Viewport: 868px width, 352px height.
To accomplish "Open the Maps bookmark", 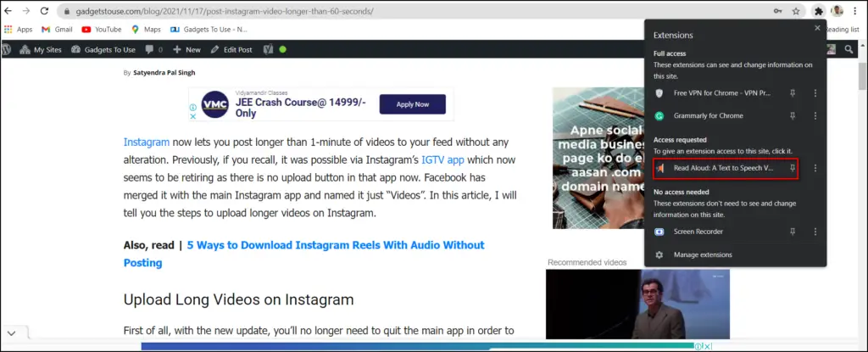I will coord(146,30).
